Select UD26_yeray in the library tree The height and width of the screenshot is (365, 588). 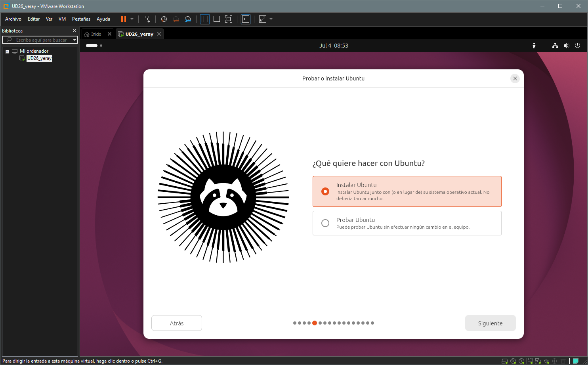click(x=39, y=58)
